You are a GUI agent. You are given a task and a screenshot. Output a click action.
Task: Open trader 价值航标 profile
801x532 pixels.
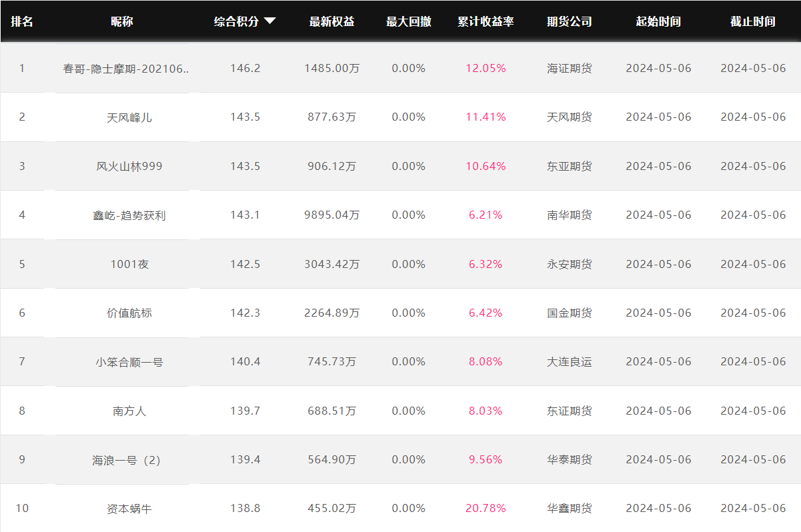(x=129, y=313)
